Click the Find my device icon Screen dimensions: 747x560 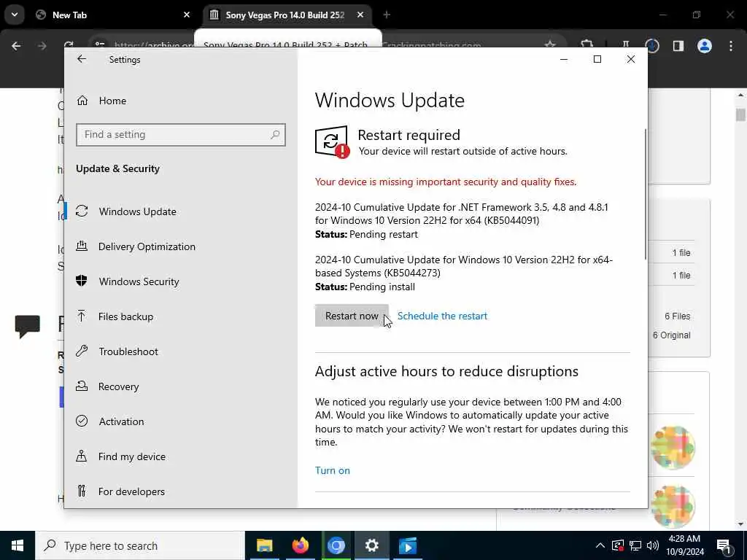[x=82, y=456]
